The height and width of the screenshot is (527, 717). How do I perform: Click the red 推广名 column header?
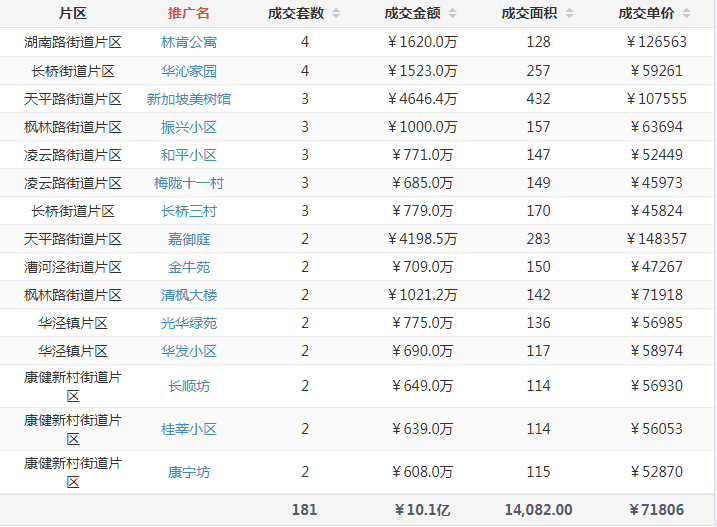click(x=189, y=13)
